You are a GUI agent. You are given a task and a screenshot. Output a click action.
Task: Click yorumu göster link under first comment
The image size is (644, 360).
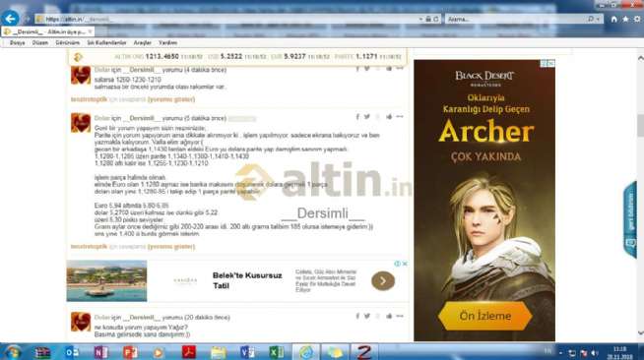[x=171, y=99]
